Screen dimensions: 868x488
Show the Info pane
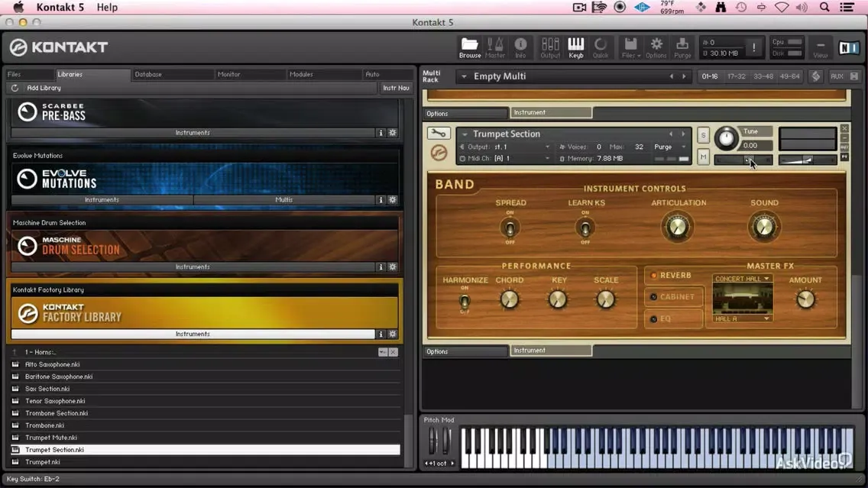pyautogui.click(x=520, y=47)
